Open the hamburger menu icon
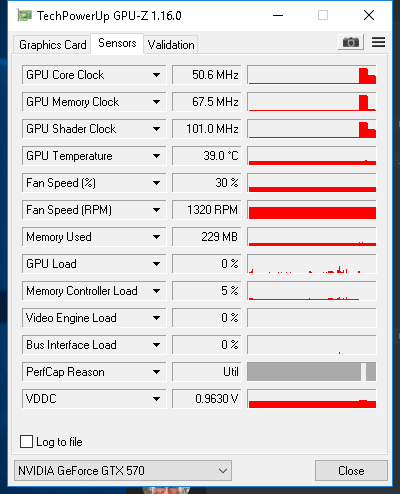The height and width of the screenshot is (494, 400). point(378,42)
